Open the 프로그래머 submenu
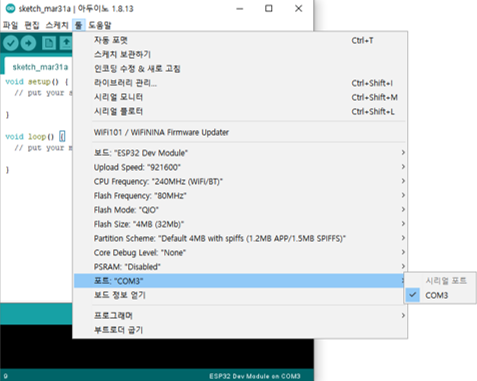Image resolution: width=477 pixels, height=381 pixels. coord(240,315)
